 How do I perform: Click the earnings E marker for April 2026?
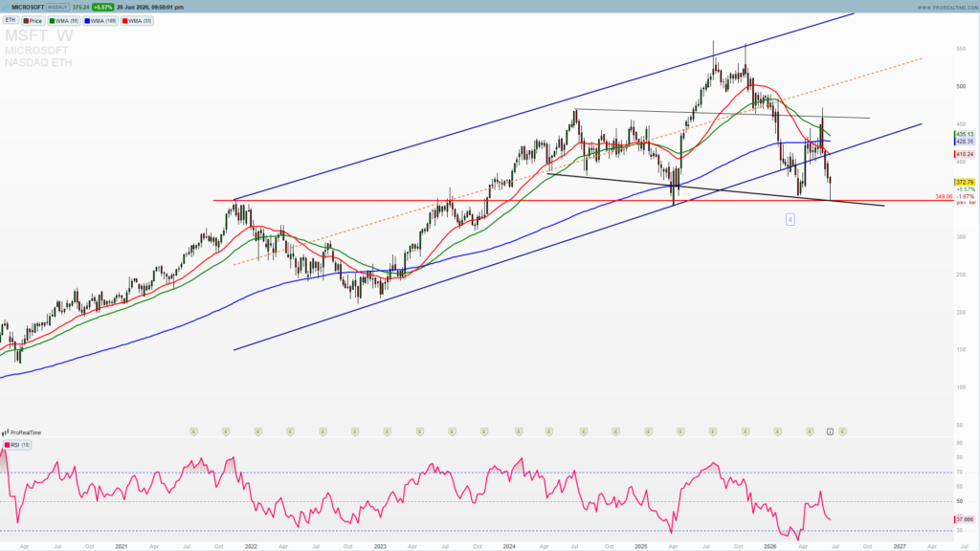pos(810,431)
